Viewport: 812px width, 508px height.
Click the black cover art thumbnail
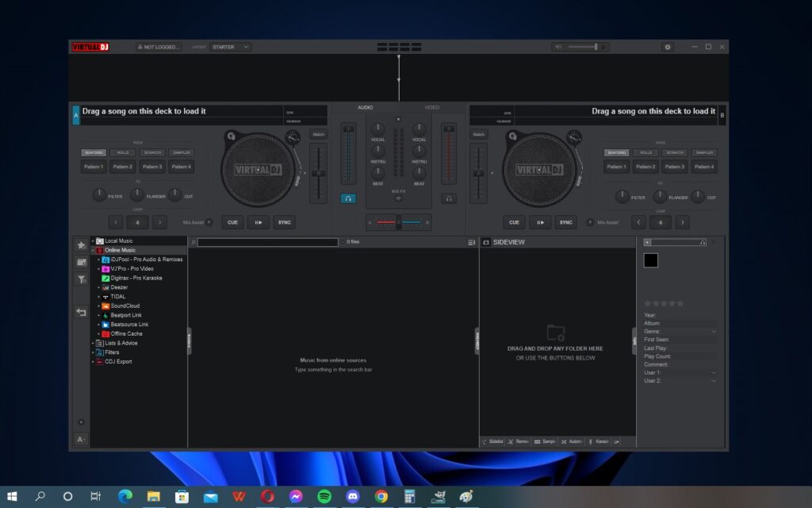click(x=651, y=260)
